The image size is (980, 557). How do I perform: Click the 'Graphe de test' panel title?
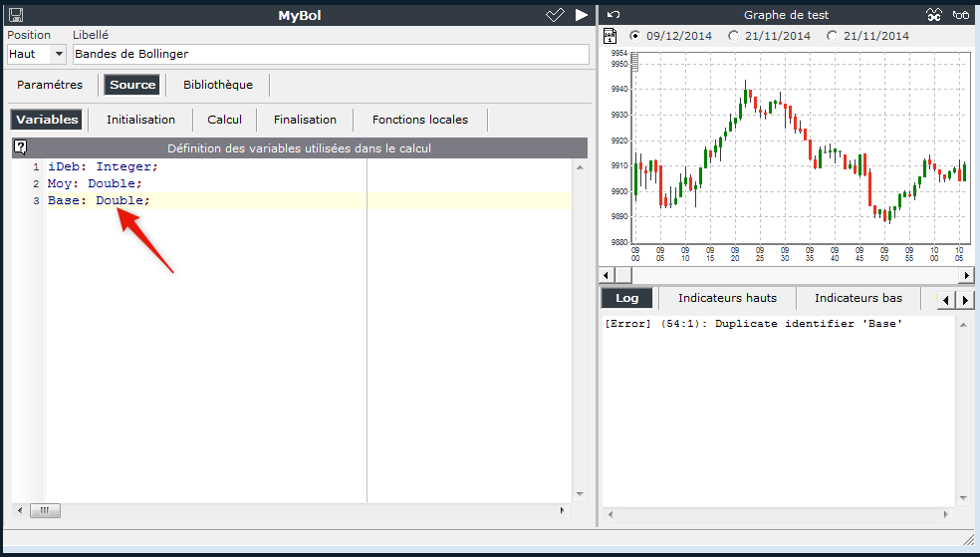[x=786, y=15]
